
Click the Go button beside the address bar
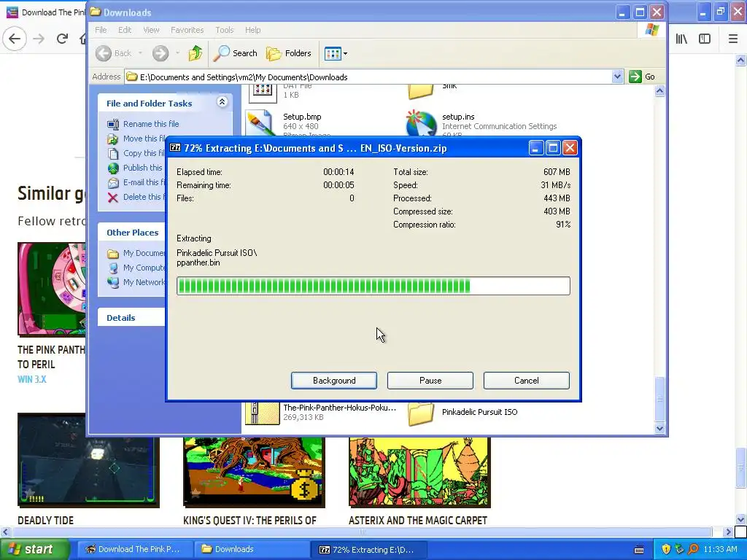(642, 77)
